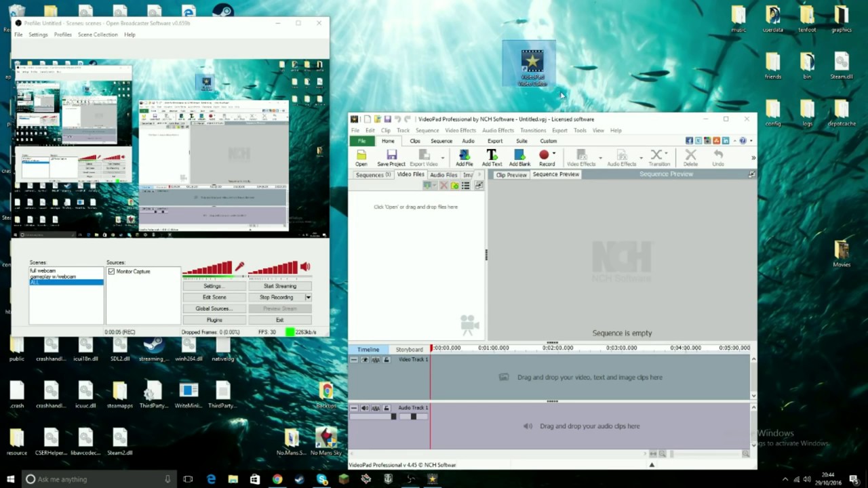Click the list view icon in bin toolbar
Viewport: 868px width, 488px height.
[x=465, y=185]
